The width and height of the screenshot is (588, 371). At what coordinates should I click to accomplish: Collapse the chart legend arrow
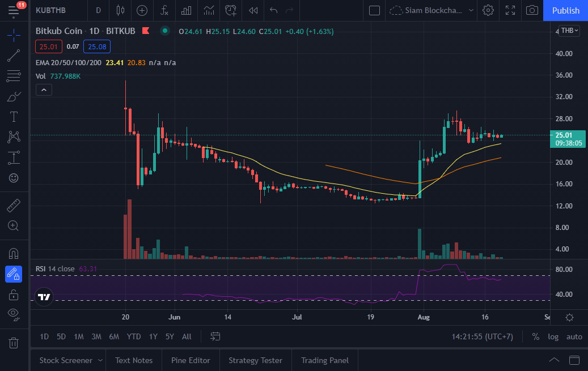[44, 89]
